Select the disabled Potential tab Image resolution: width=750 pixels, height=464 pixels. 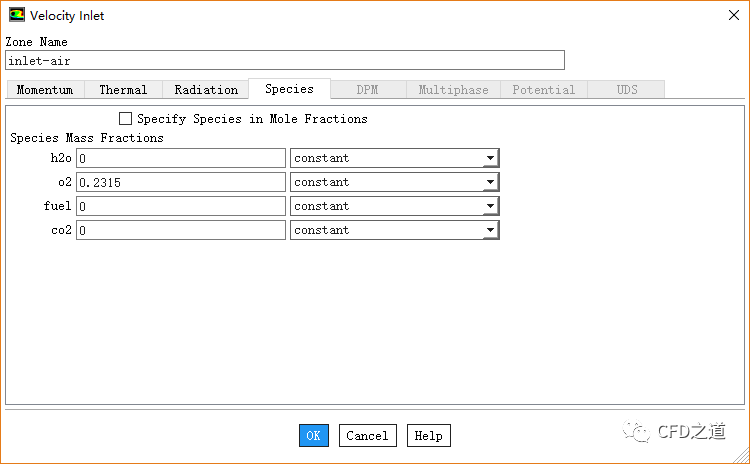[x=544, y=89]
